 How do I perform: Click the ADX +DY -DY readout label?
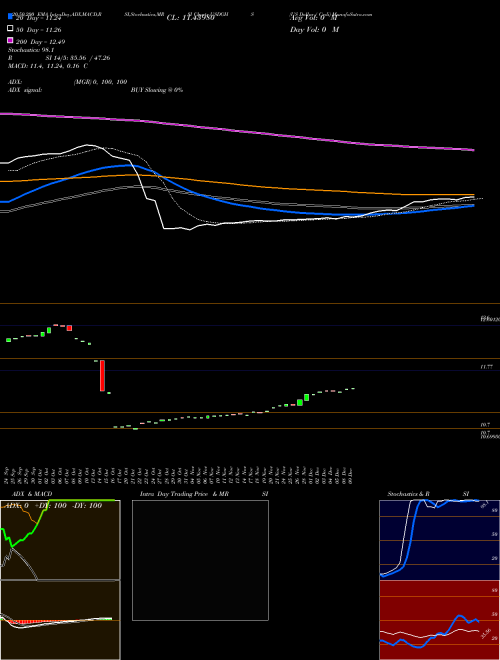click(x=54, y=505)
